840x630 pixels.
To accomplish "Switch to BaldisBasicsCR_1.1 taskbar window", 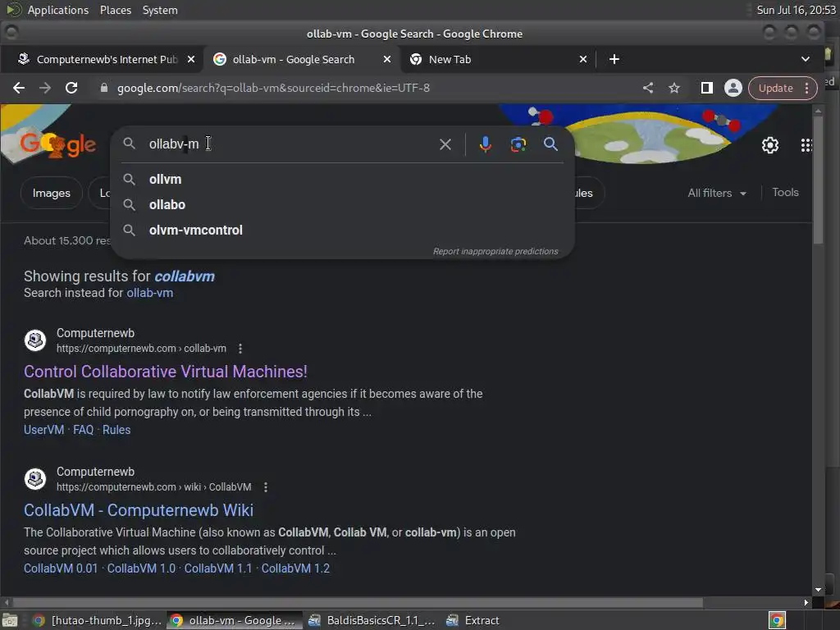I will 374,620.
